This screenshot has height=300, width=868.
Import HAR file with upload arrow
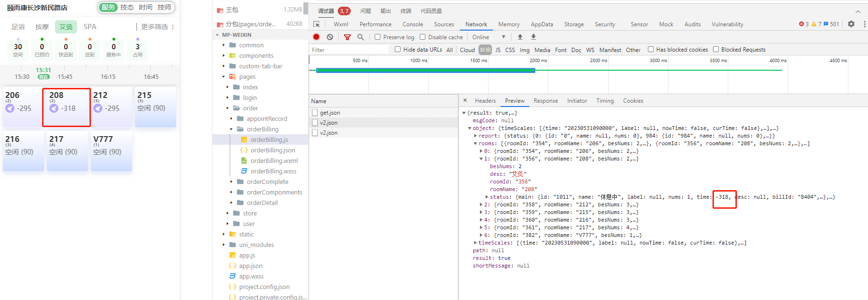[x=520, y=37]
